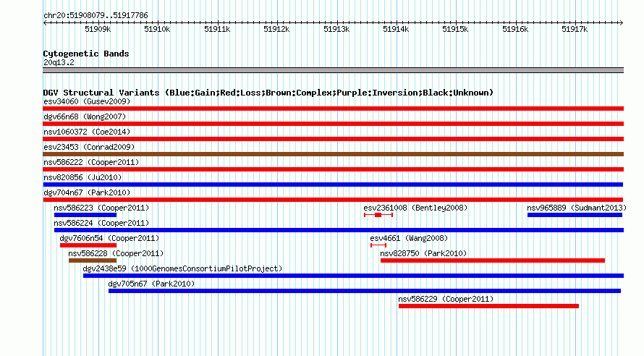Click the dgv705n67 (Park2010) blue bar
Image resolution: width=644 pixels, height=356 pixels.
(364, 291)
